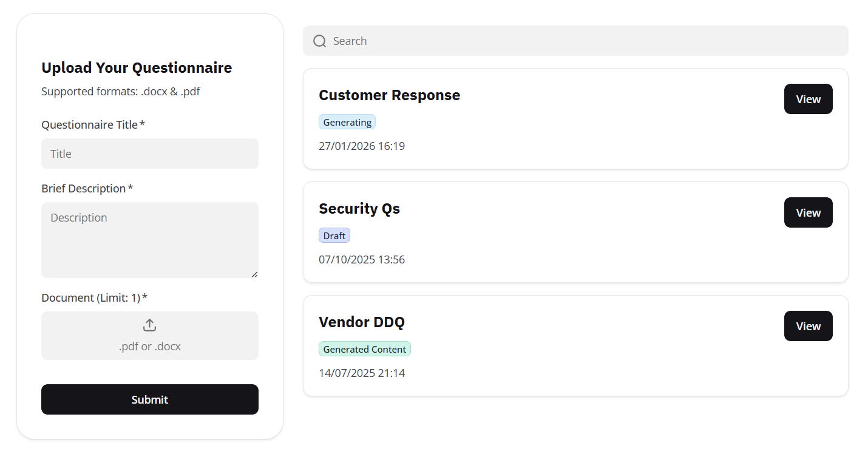The width and height of the screenshot is (868, 451).
Task: Select the Security Qs card title
Action: click(x=359, y=209)
